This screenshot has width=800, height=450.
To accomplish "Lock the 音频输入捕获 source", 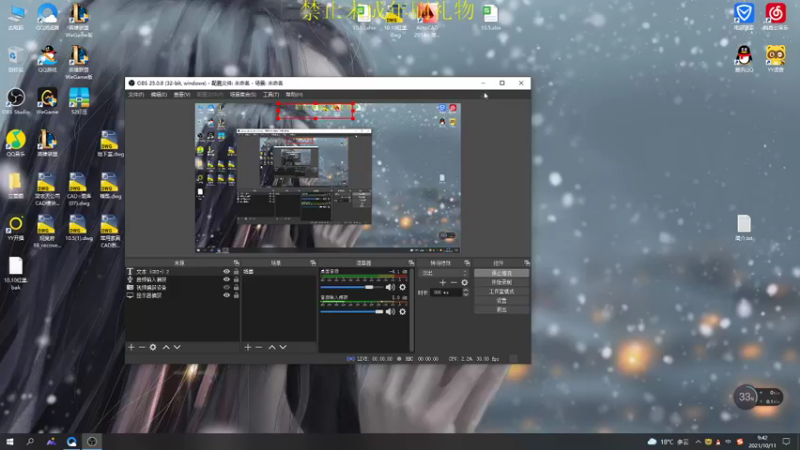I will click(236, 280).
